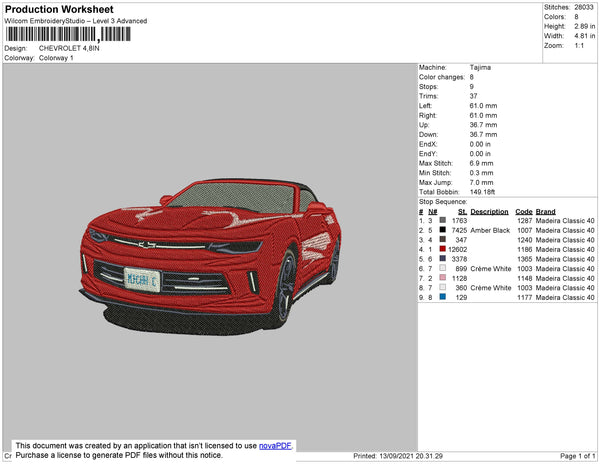The image size is (600, 464).
Task: Click the Brand column header
Action: click(545, 211)
